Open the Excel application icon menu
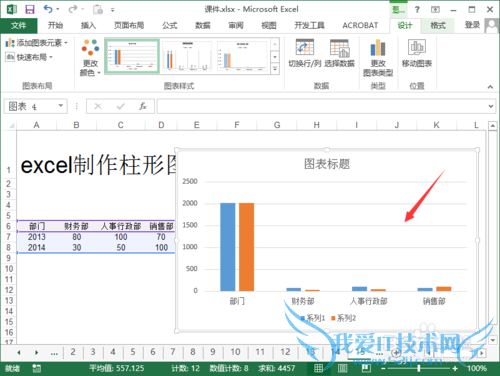This screenshot has height=376, width=500. [x=12, y=9]
